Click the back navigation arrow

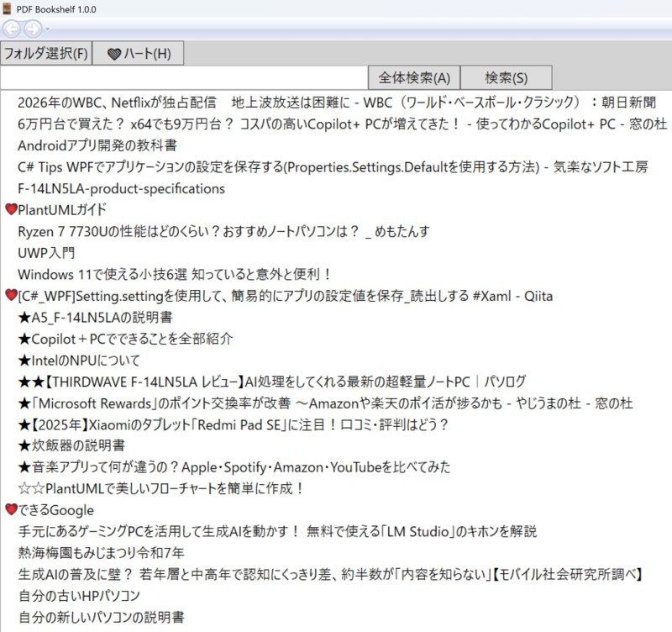(12, 28)
